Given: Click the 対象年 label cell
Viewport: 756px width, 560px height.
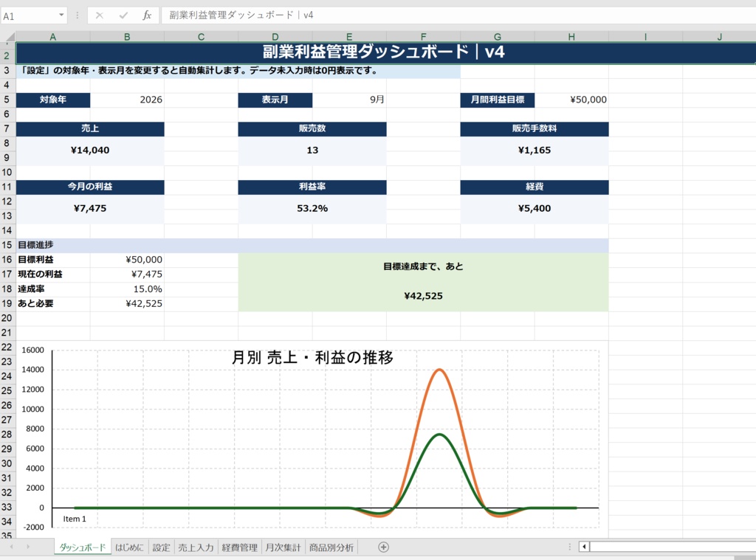Looking at the screenshot, I should (x=53, y=100).
